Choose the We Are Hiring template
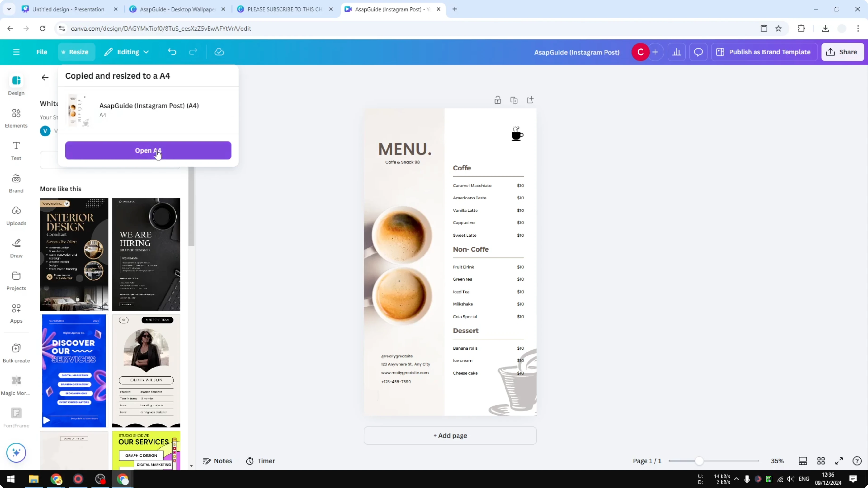 click(146, 254)
